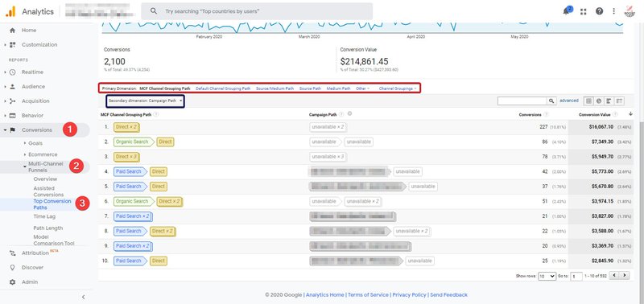Open the help question mark icon
644x304 pixels.
[x=599, y=11]
